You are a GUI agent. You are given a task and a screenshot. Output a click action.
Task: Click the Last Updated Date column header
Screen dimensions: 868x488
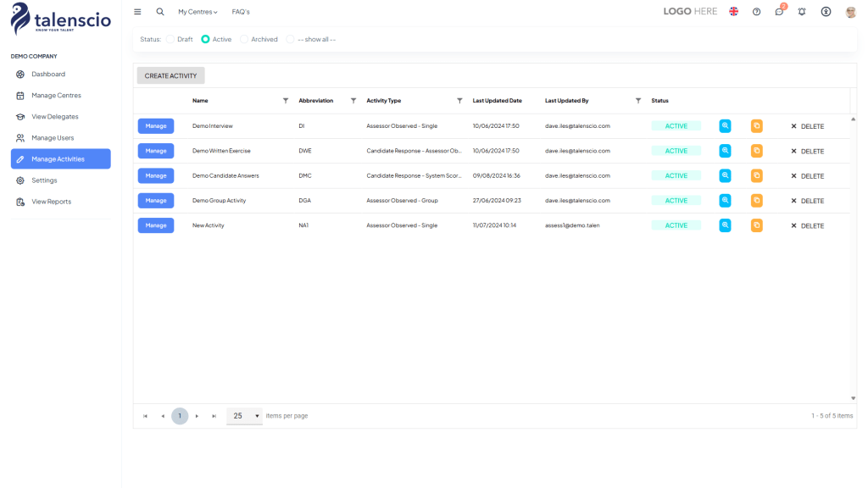point(497,101)
